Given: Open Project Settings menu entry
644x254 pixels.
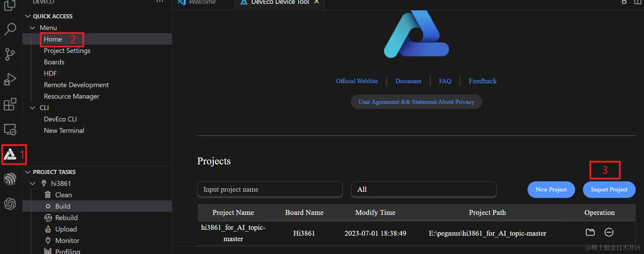Looking at the screenshot, I should [67, 51].
